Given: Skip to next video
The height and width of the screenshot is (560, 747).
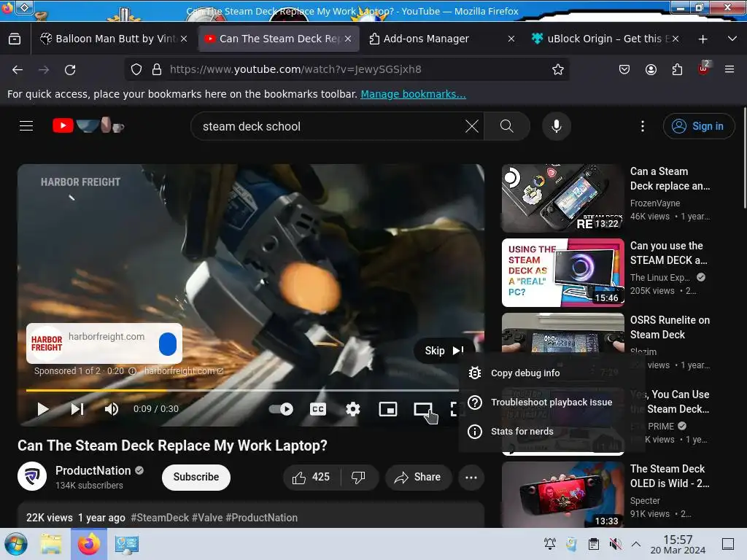Looking at the screenshot, I should click(x=77, y=409).
